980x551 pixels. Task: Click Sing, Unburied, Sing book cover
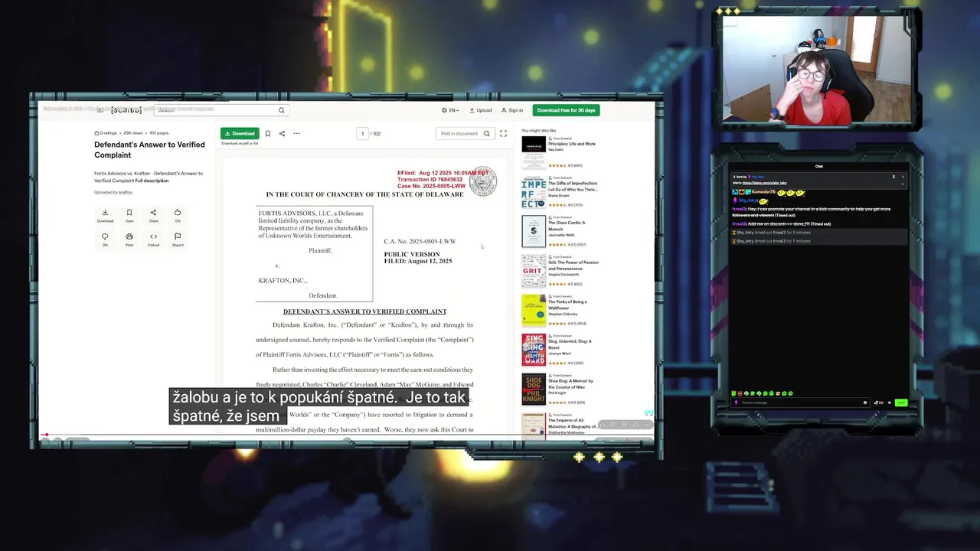click(534, 350)
